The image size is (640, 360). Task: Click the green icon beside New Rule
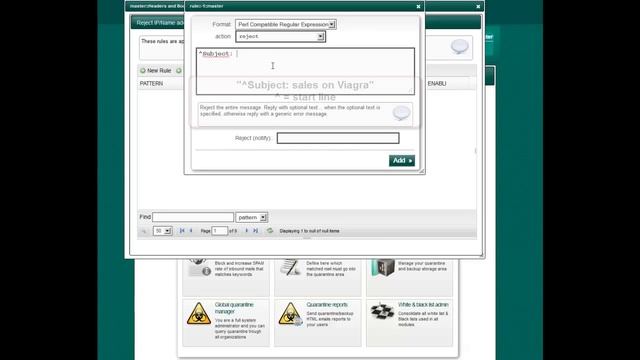coord(179,71)
